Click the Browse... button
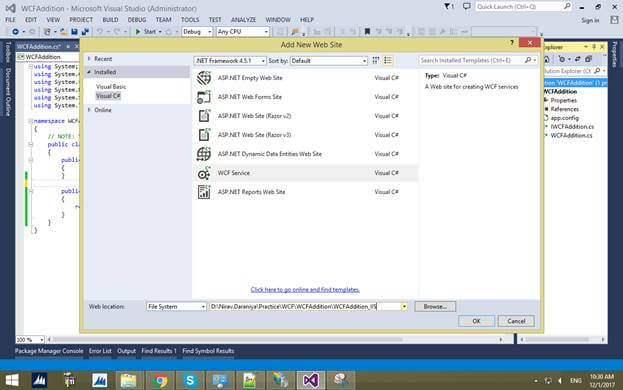Image resolution: width=623 pixels, height=390 pixels. pos(435,307)
